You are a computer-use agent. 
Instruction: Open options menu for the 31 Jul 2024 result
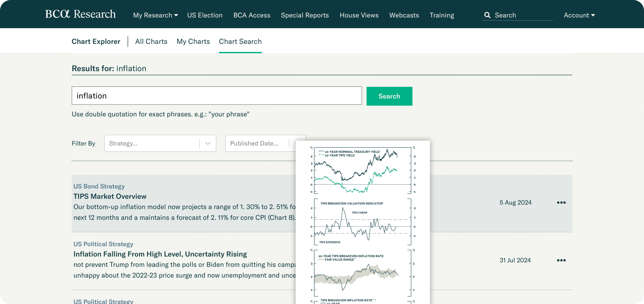point(561,260)
